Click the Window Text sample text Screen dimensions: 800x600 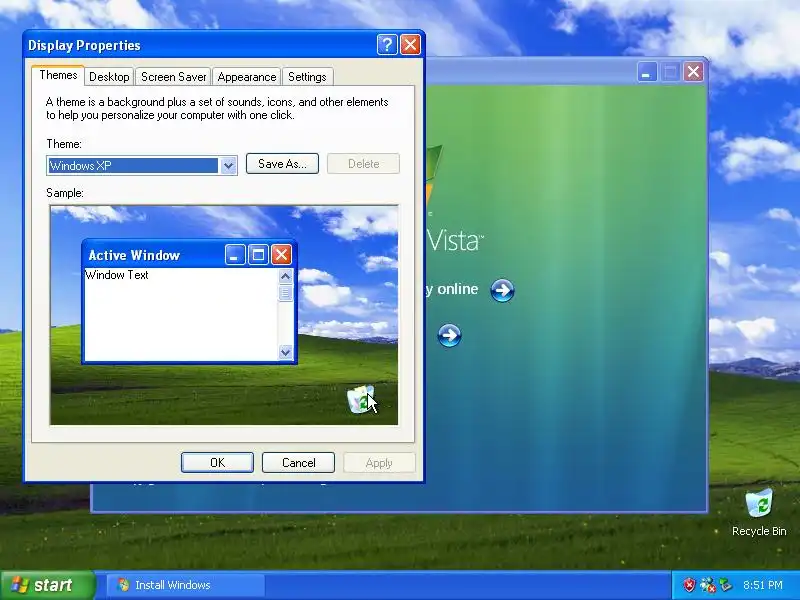[117, 275]
